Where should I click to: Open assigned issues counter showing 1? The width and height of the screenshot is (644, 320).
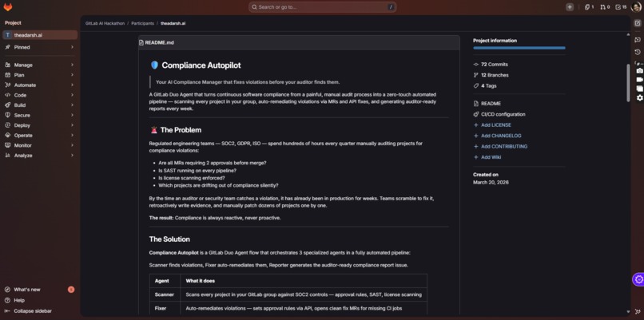589,7
